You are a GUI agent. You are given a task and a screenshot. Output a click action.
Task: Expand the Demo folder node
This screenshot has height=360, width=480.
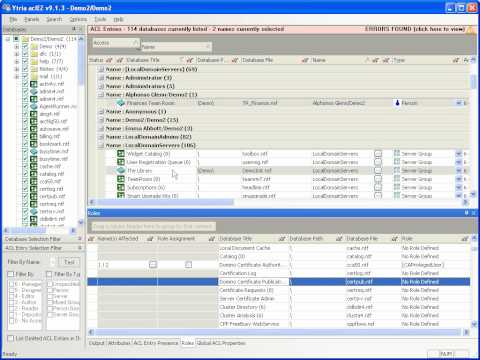tap(17, 47)
